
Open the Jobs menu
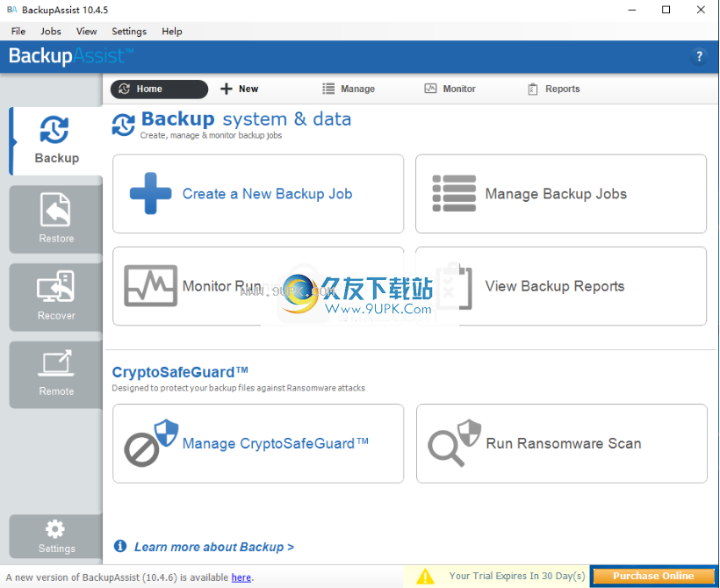51,32
